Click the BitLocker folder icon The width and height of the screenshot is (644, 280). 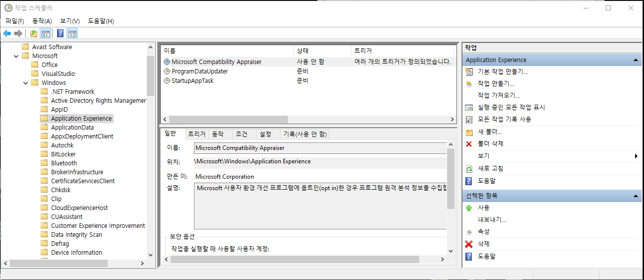[44, 154]
